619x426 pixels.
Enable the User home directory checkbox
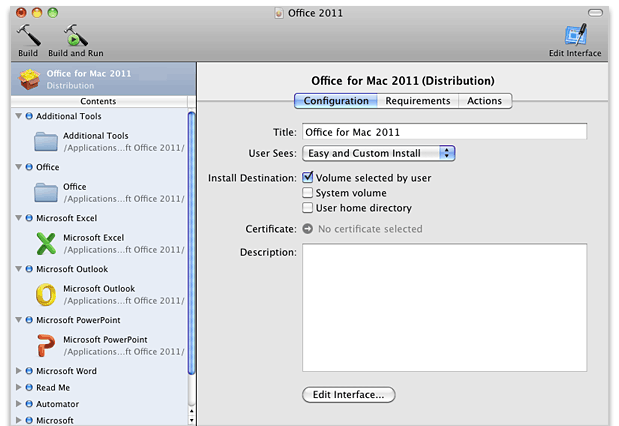[308, 208]
